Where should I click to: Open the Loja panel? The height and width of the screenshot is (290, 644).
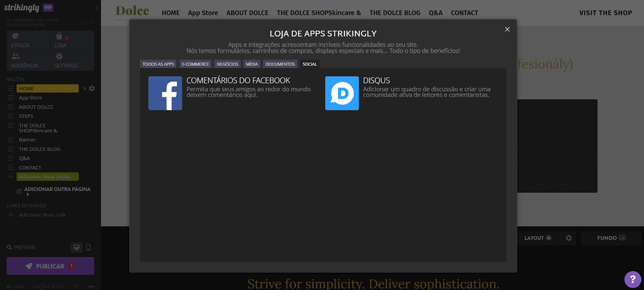pyautogui.click(x=72, y=41)
